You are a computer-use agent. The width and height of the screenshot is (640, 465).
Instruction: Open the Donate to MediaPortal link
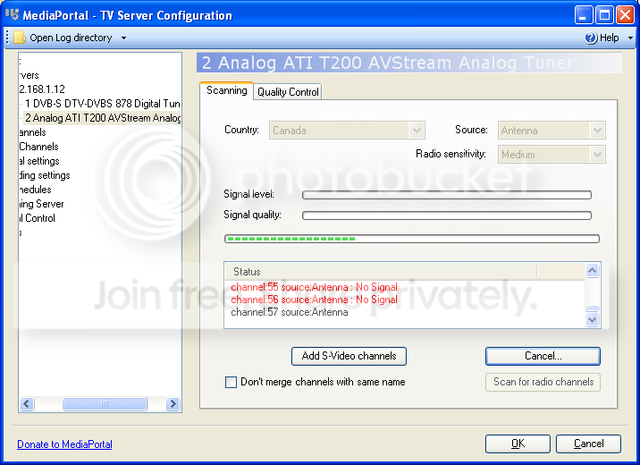coord(64,444)
